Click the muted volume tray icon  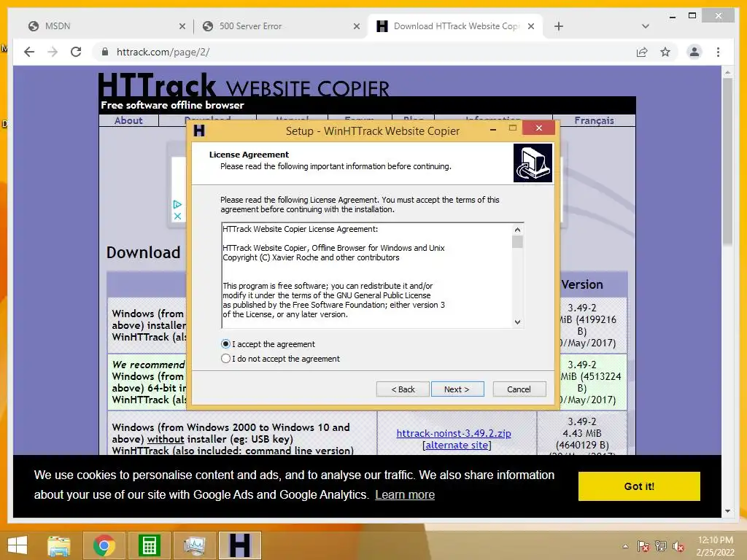click(678, 546)
